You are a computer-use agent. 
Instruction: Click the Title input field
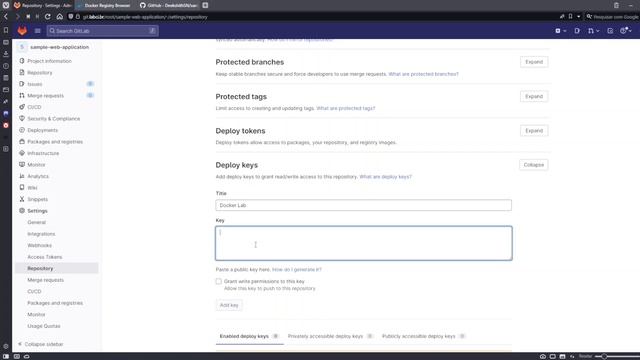coord(363,205)
